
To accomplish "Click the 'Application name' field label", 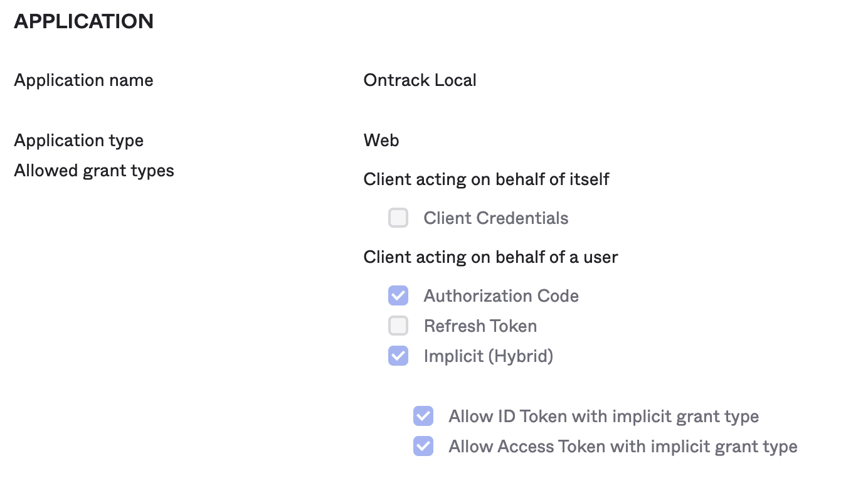I will coord(83,80).
